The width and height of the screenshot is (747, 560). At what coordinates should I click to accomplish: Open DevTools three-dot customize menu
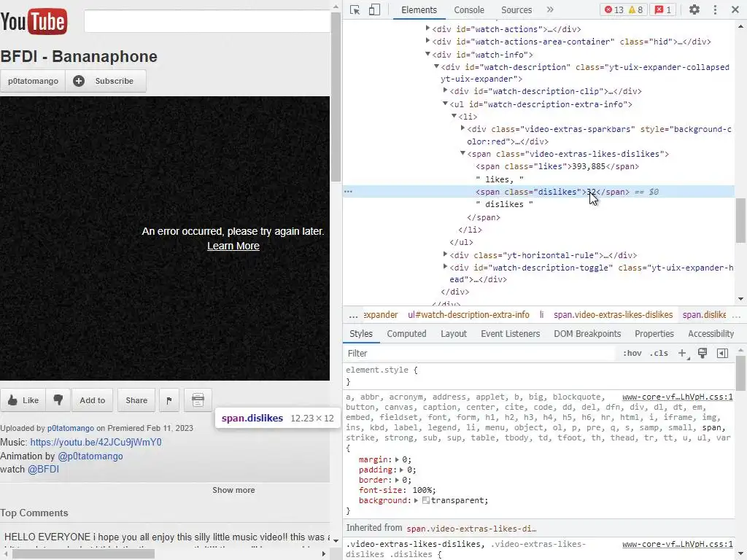[x=715, y=9]
